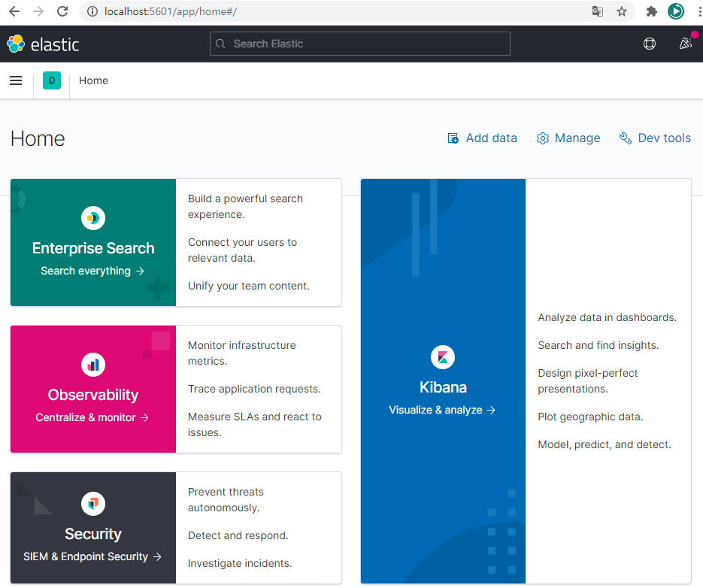
Task: Go forward in browser history
Action: point(38,11)
